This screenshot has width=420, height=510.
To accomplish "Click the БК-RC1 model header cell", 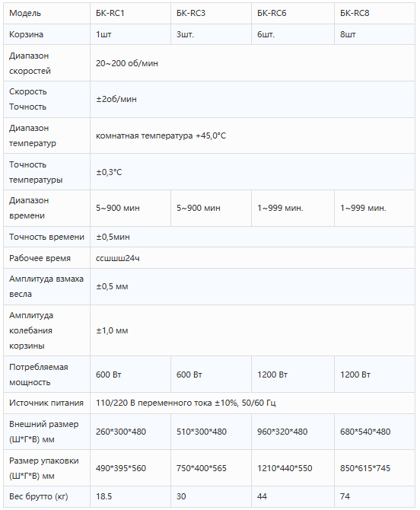I will [130, 14].
